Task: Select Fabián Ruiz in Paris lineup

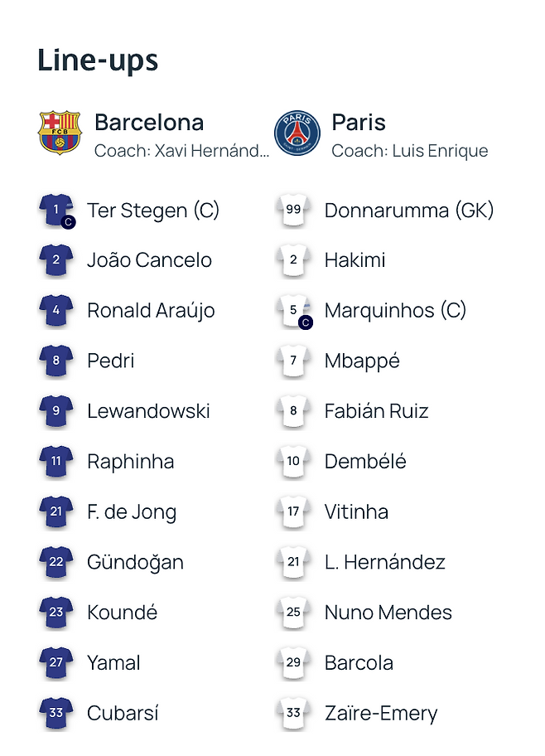Action: (x=376, y=411)
